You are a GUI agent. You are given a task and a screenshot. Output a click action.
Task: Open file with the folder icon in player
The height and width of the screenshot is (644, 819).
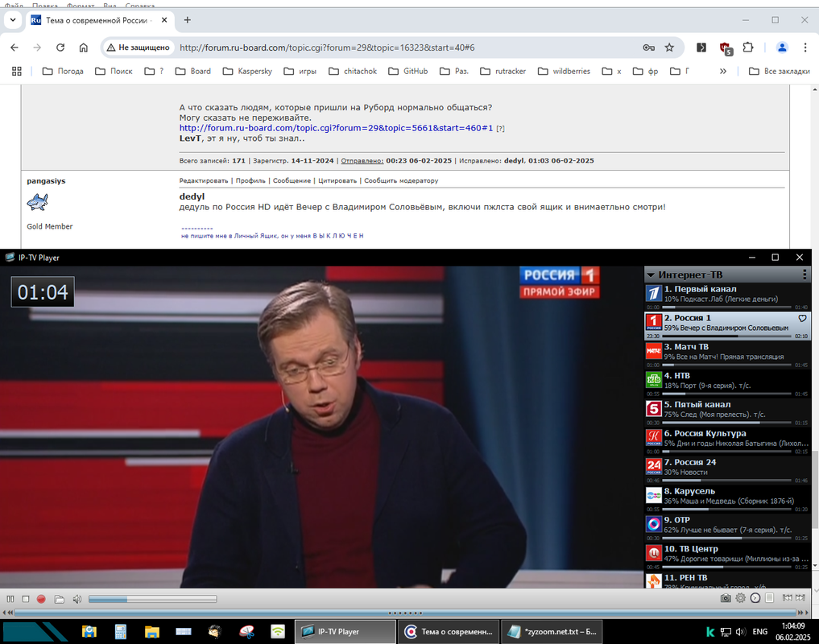coord(60,599)
